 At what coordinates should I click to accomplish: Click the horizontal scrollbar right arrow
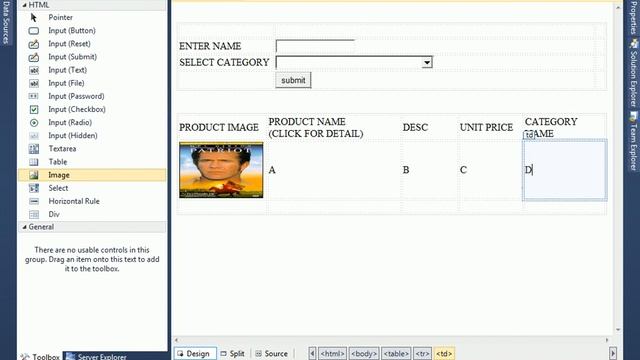tap(607, 340)
